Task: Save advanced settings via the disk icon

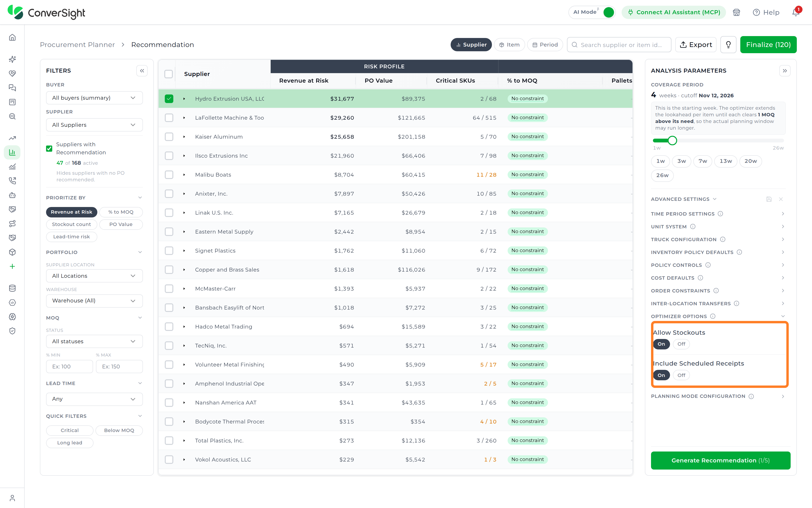Action: (769, 199)
